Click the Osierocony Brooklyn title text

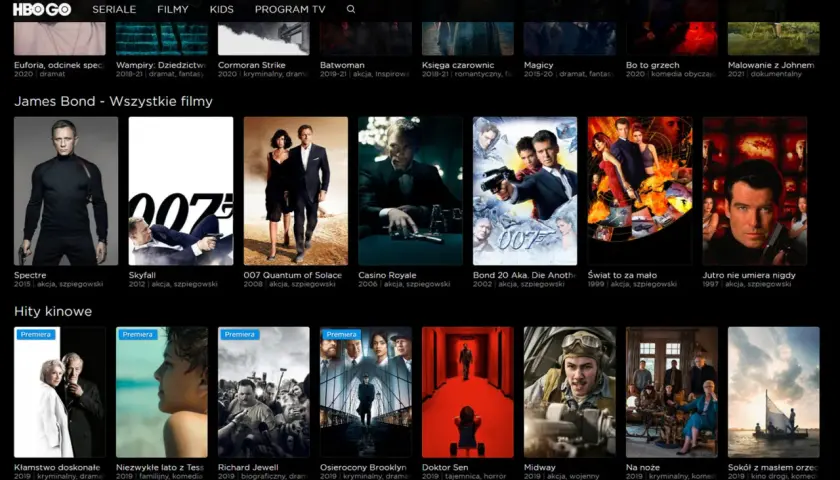click(x=363, y=467)
